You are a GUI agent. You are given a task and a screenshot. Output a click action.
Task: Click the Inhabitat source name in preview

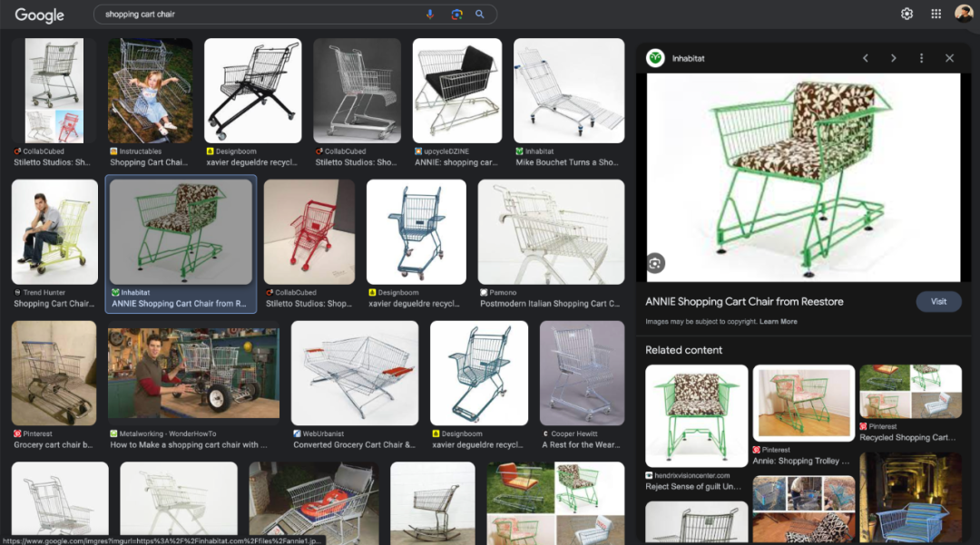tap(688, 59)
